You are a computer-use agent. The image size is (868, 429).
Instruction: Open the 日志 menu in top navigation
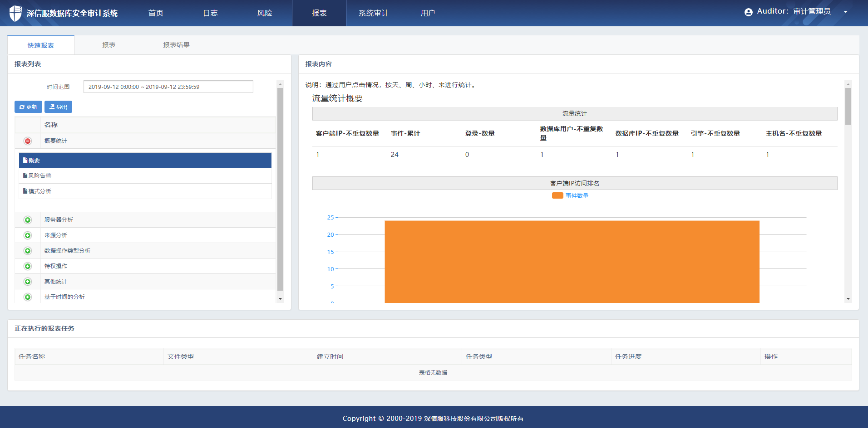[210, 13]
